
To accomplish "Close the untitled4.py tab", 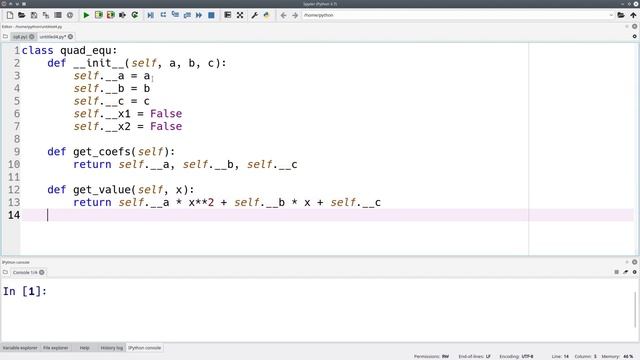I will 71,37.
